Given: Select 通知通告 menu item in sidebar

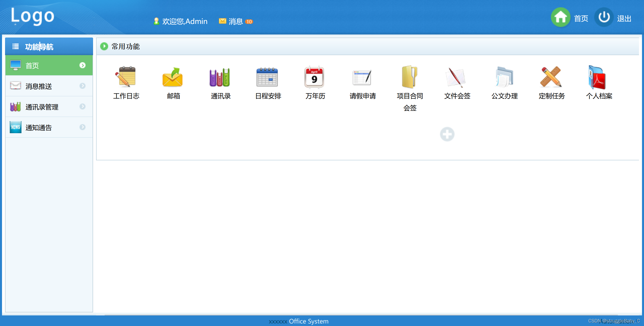Looking at the screenshot, I should coord(38,128).
